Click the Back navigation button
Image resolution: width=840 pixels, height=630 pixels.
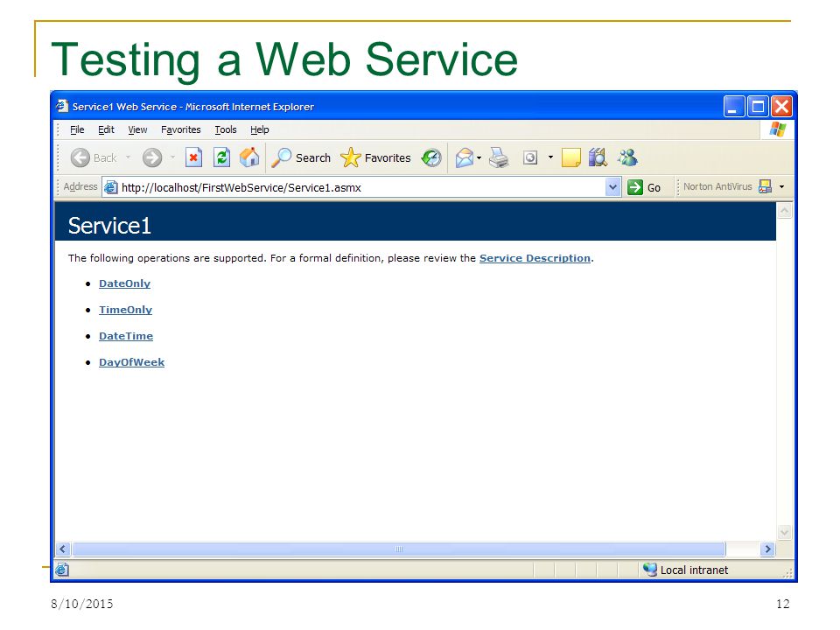[94, 157]
